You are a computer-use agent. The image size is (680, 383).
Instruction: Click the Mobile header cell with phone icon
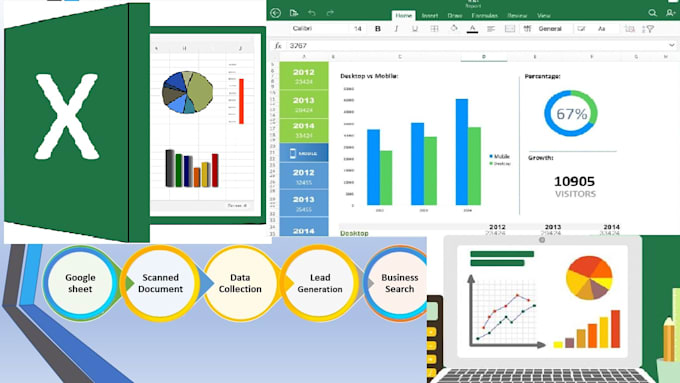click(x=304, y=153)
